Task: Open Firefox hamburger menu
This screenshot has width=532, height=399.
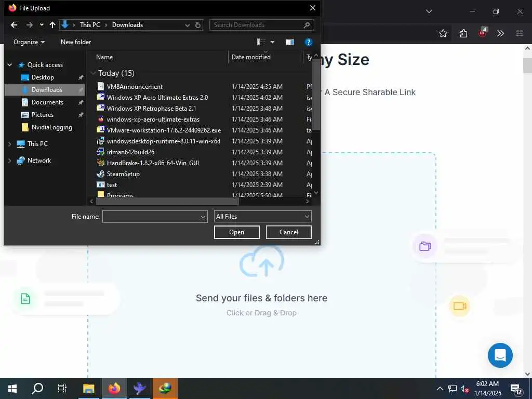Action: [x=520, y=33]
